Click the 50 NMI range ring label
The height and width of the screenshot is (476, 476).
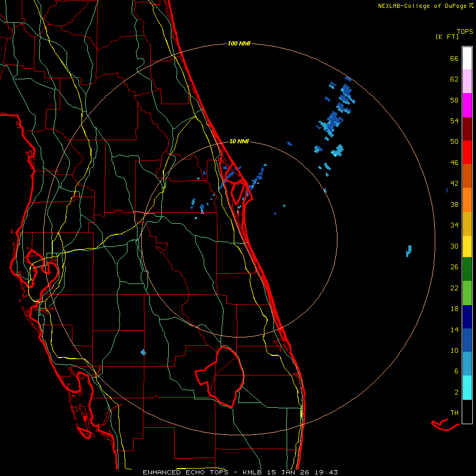pyautogui.click(x=239, y=141)
